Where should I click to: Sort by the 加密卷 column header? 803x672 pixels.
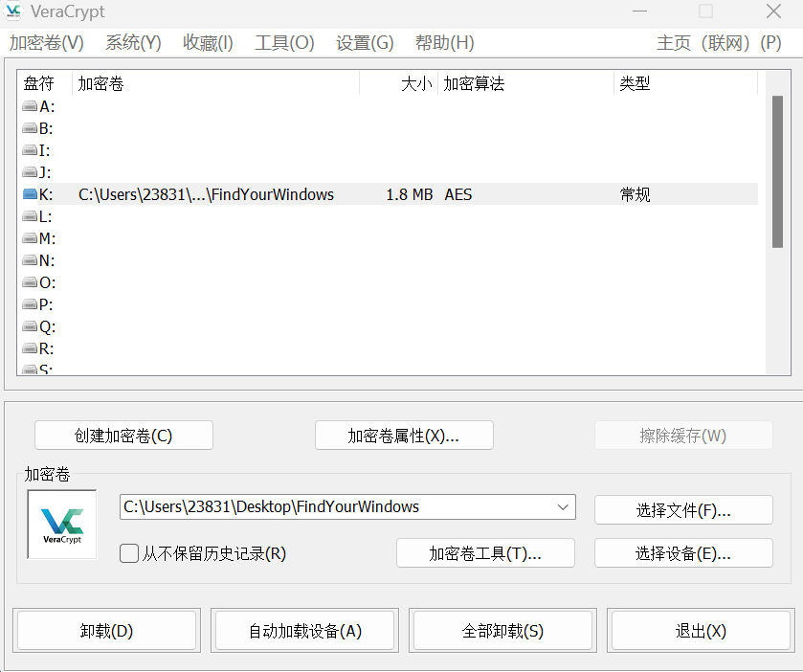click(215, 83)
